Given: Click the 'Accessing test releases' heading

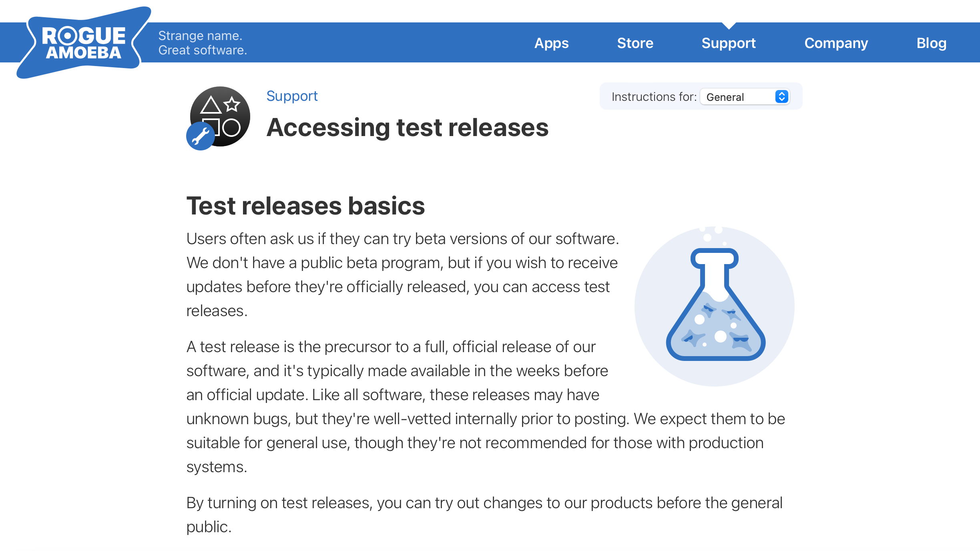Looking at the screenshot, I should (408, 128).
